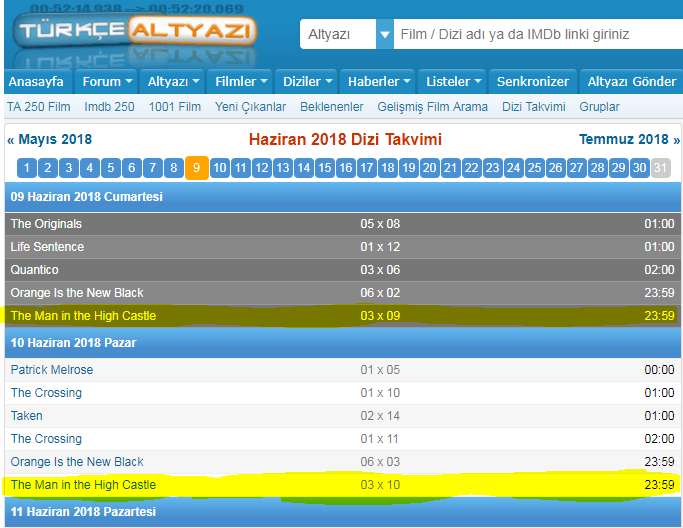Open the Imdb 250 link
Screen dimensions: 683x528
109,107
